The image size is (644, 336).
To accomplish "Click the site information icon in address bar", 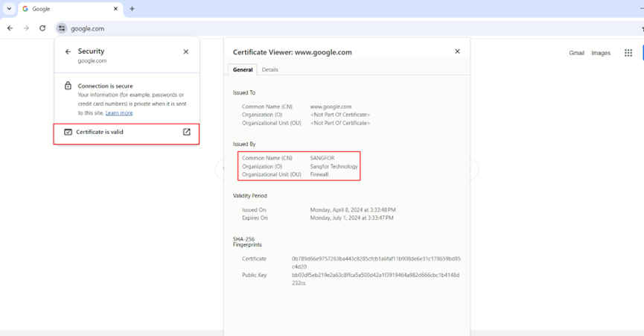I will tap(62, 28).
